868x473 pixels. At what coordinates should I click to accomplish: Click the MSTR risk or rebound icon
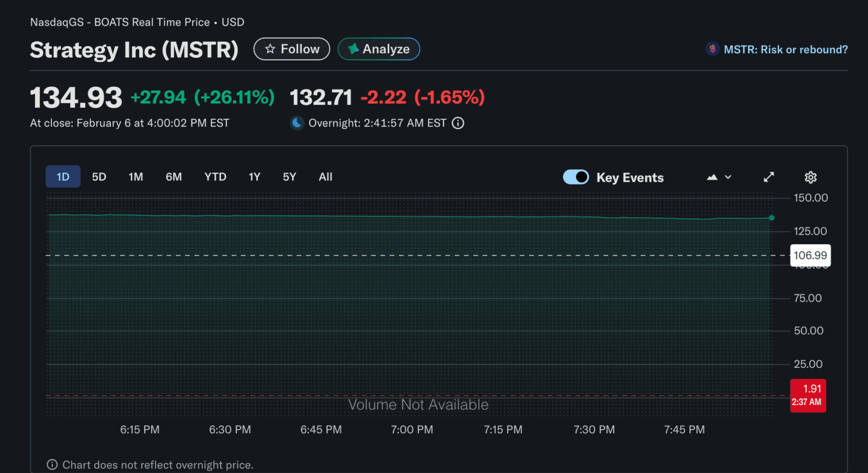[712, 49]
